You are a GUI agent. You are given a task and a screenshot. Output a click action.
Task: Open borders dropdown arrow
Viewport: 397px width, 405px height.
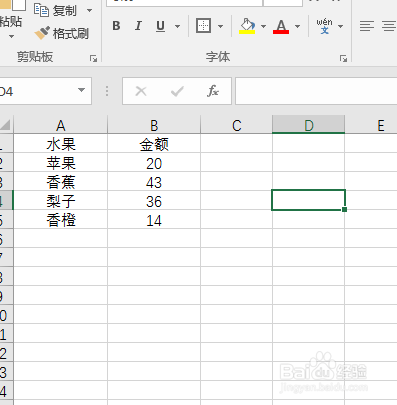coord(220,26)
